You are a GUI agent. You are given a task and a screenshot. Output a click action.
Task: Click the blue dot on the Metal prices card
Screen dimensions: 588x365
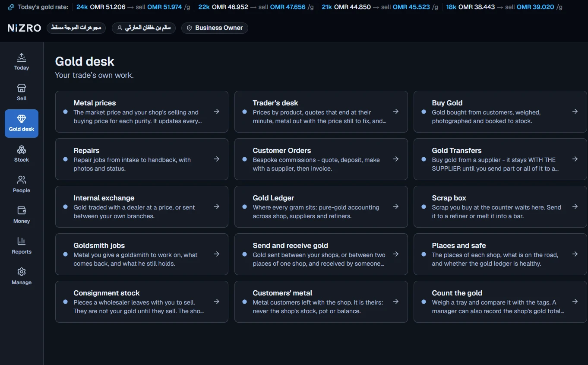(x=65, y=111)
